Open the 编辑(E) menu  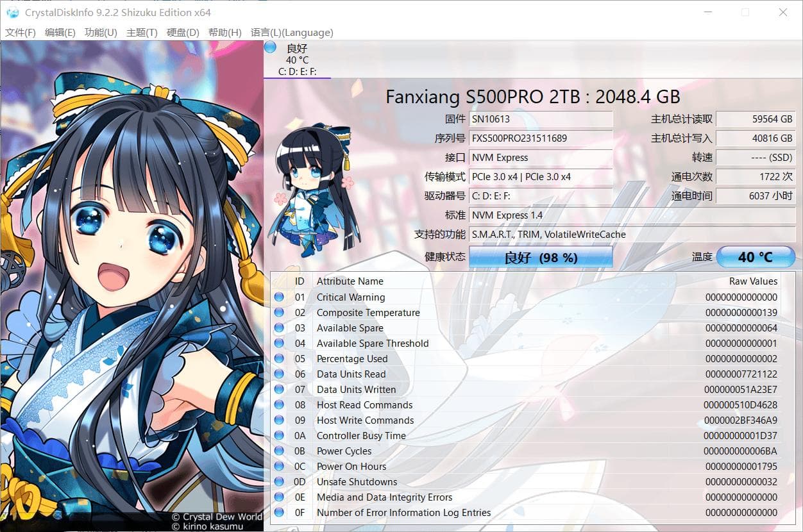point(60,33)
